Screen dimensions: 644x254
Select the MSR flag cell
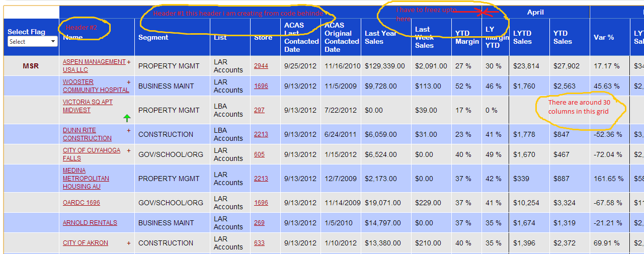31,66
